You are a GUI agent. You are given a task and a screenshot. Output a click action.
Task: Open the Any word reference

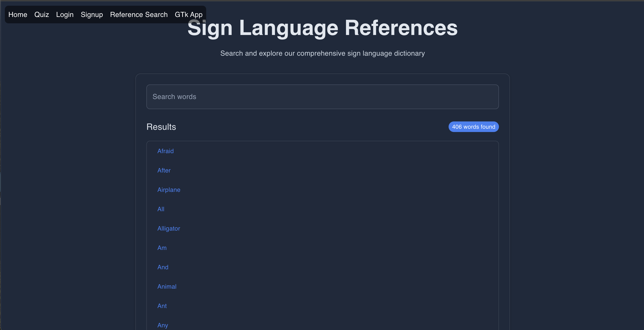162,325
